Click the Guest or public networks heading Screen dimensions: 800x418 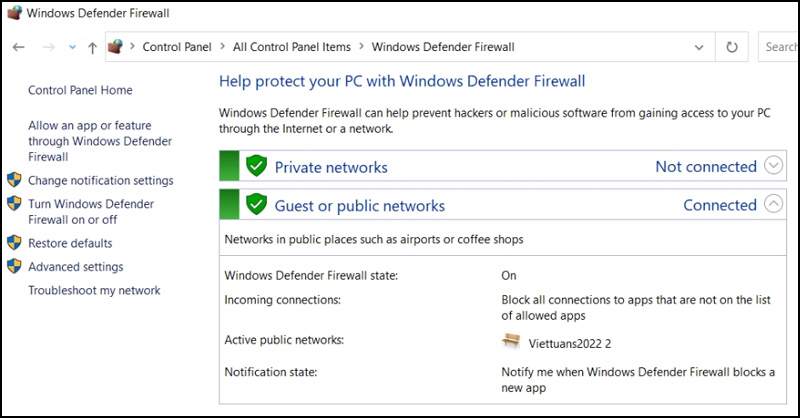click(360, 206)
